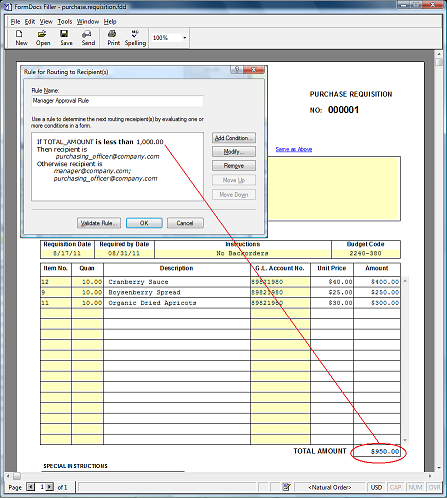This screenshot has width=447, height=498.
Task: Click the Organic Dried Apricots cell
Action: (177, 303)
